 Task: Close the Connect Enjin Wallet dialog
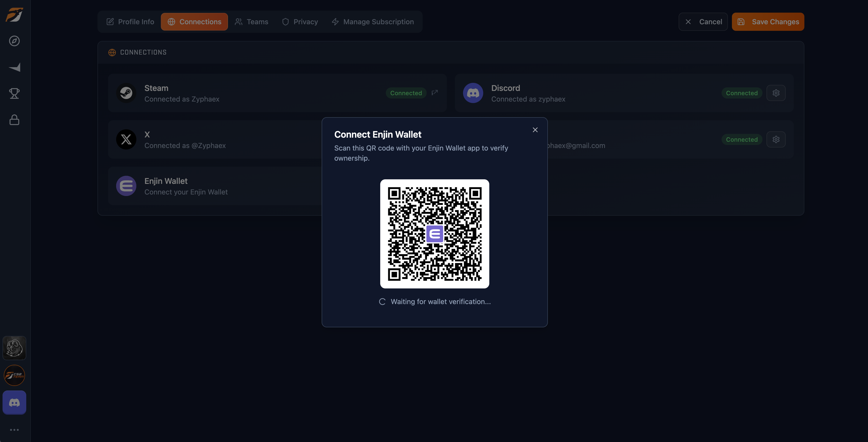pyautogui.click(x=535, y=130)
